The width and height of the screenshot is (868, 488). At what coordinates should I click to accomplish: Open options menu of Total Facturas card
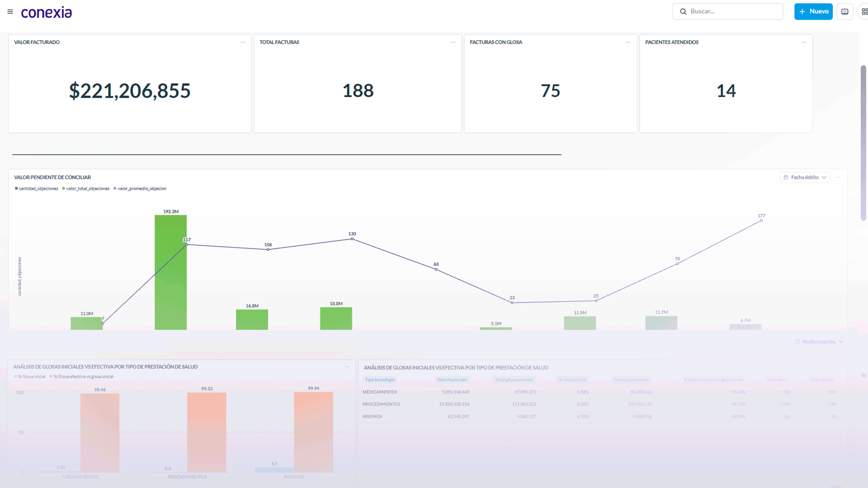tap(453, 42)
